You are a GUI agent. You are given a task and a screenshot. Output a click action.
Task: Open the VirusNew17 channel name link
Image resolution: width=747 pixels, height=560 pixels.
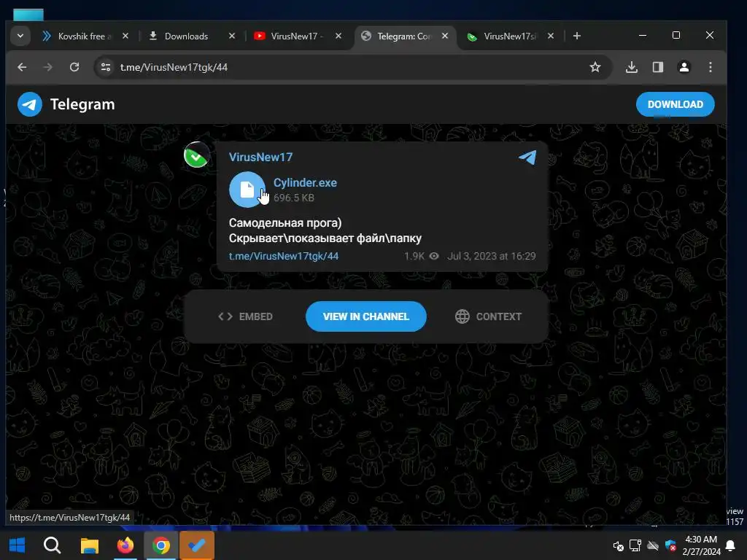(260, 157)
